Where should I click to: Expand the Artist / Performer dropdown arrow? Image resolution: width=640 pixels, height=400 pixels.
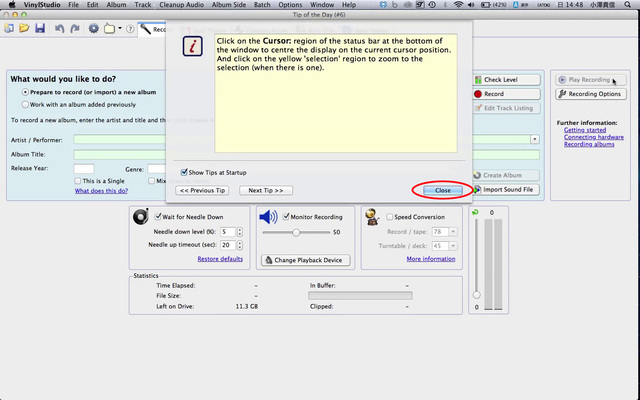pyautogui.click(x=535, y=140)
